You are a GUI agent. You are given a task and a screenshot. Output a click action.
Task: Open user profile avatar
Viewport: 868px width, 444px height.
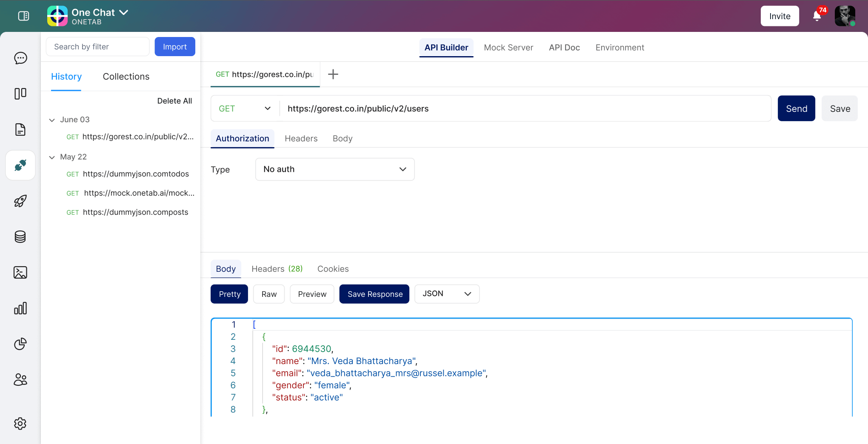pos(845,16)
